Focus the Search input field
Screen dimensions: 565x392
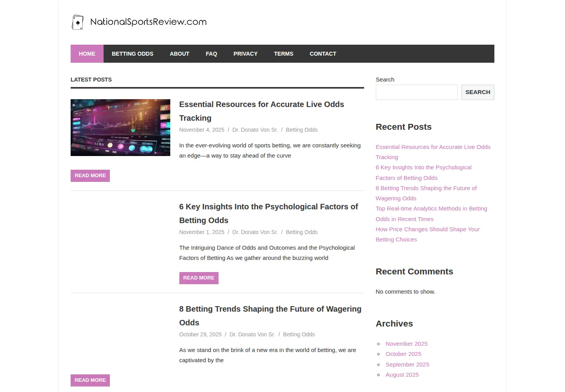[x=417, y=92]
